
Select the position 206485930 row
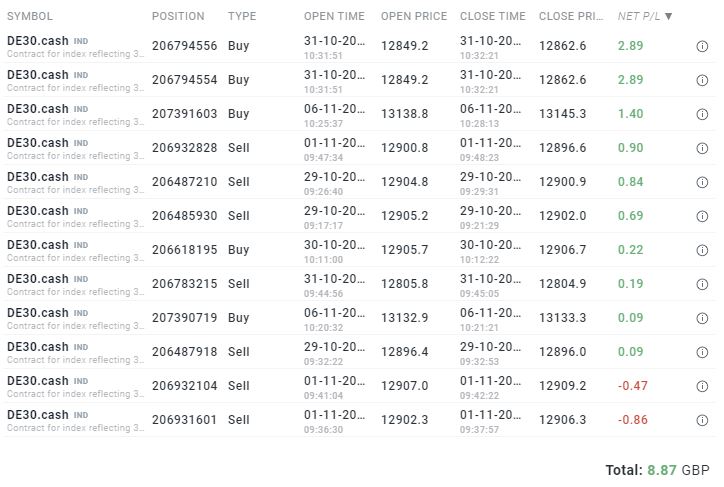[x=184, y=216]
